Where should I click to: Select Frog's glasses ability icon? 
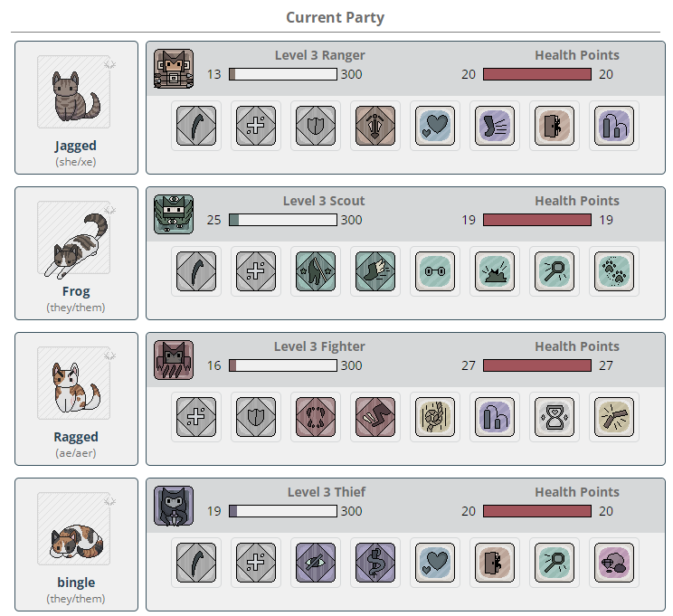click(x=435, y=271)
